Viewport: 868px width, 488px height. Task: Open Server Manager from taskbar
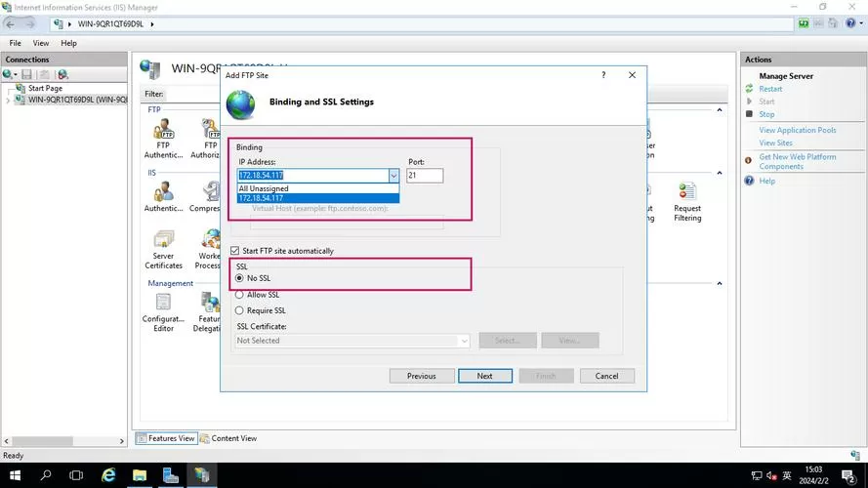click(x=171, y=475)
